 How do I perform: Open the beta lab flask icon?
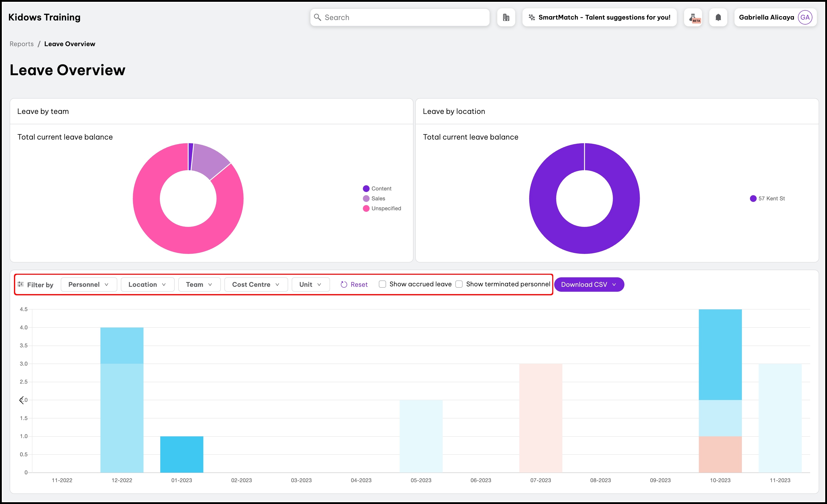[x=693, y=18]
